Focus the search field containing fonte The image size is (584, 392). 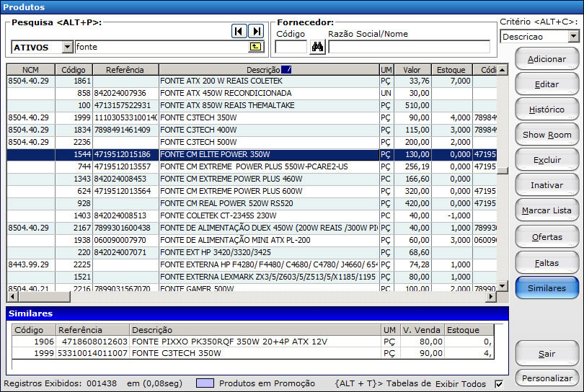pos(162,47)
